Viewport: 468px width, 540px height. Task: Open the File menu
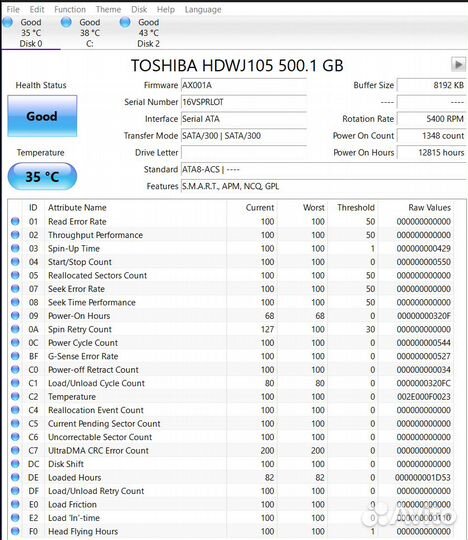[13, 9]
